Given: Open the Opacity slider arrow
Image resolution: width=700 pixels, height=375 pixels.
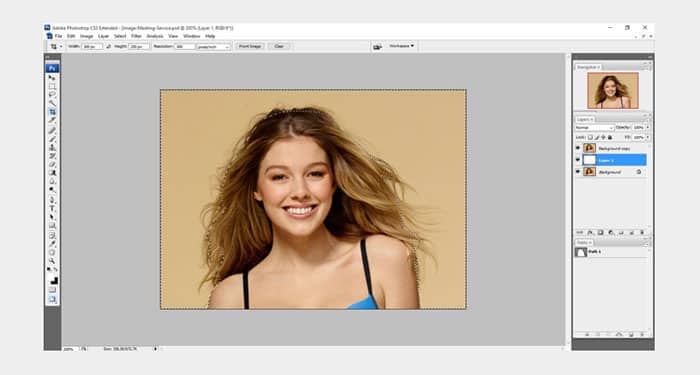Looking at the screenshot, I should coord(648,128).
